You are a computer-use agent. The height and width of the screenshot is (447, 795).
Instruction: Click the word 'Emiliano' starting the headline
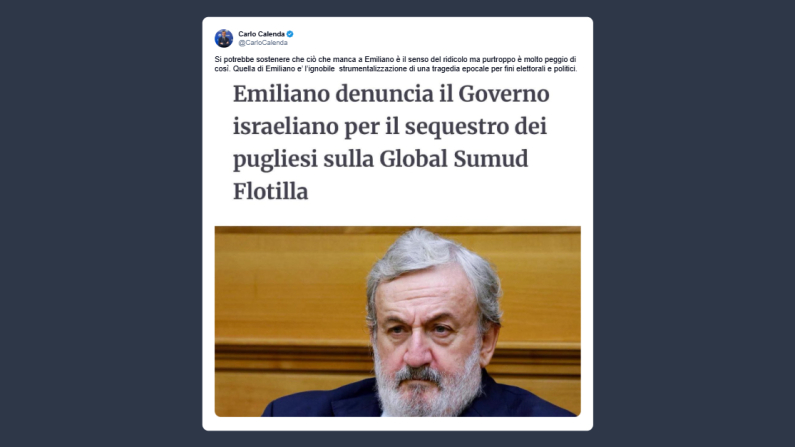point(281,94)
